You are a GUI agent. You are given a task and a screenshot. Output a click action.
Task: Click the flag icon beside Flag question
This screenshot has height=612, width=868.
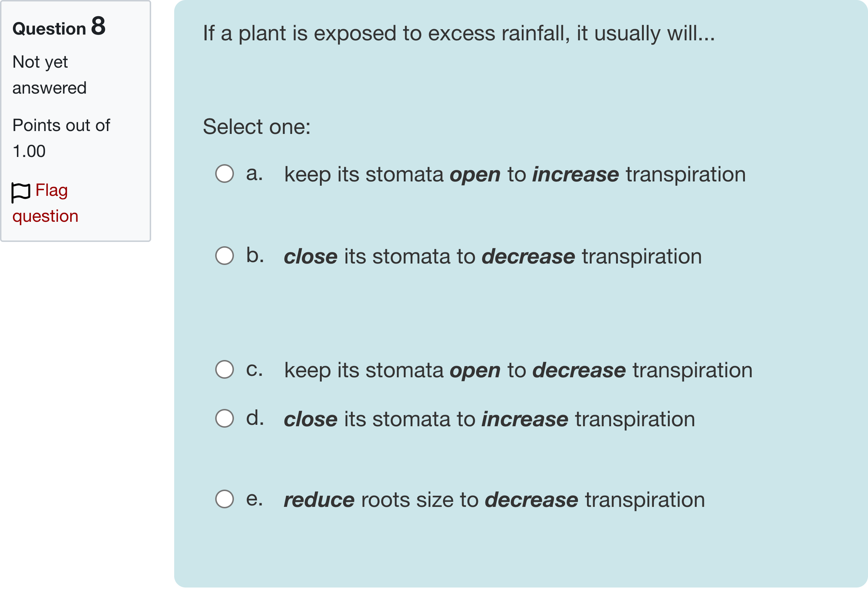21,192
